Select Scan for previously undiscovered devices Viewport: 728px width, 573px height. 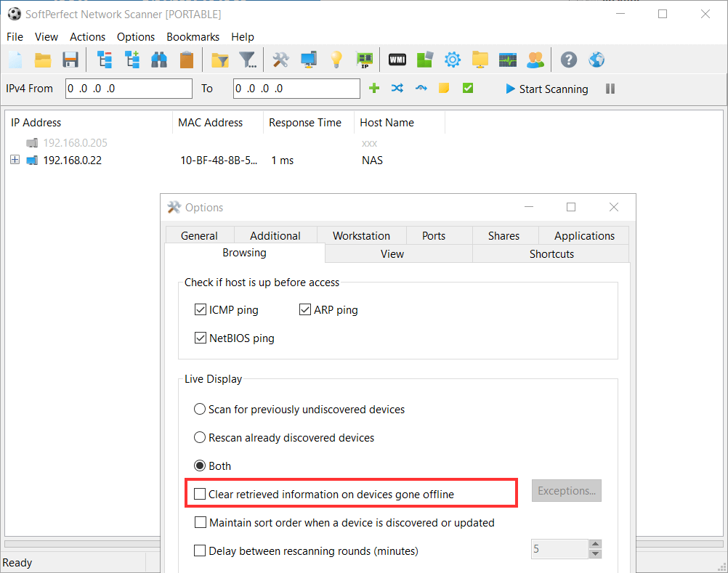point(200,409)
